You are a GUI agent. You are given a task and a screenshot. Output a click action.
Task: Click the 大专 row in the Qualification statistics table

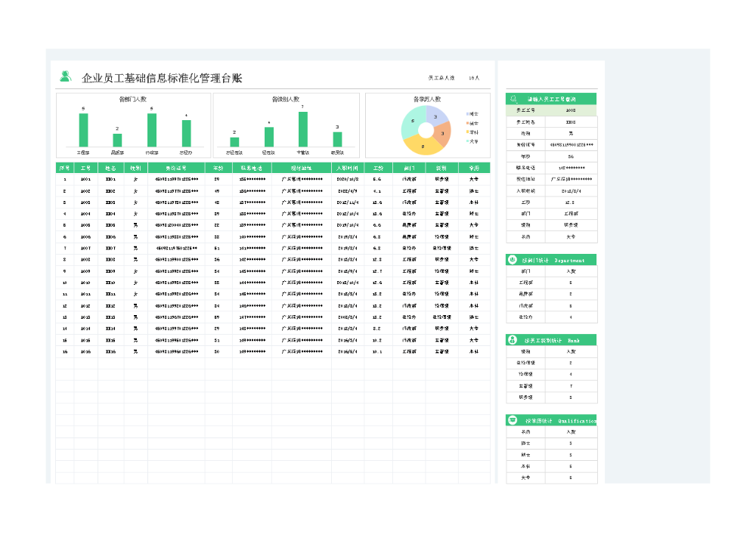pos(552,478)
